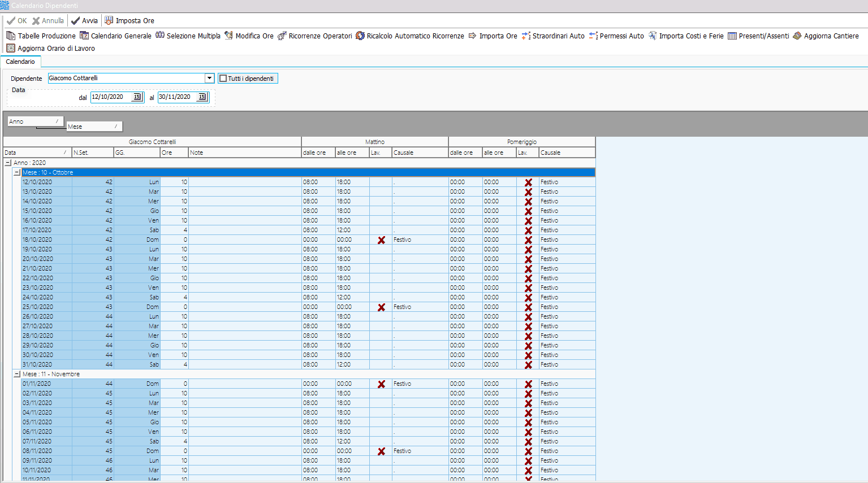The height and width of the screenshot is (483, 868).
Task: Click the Mattino band header
Action: [x=375, y=142]
